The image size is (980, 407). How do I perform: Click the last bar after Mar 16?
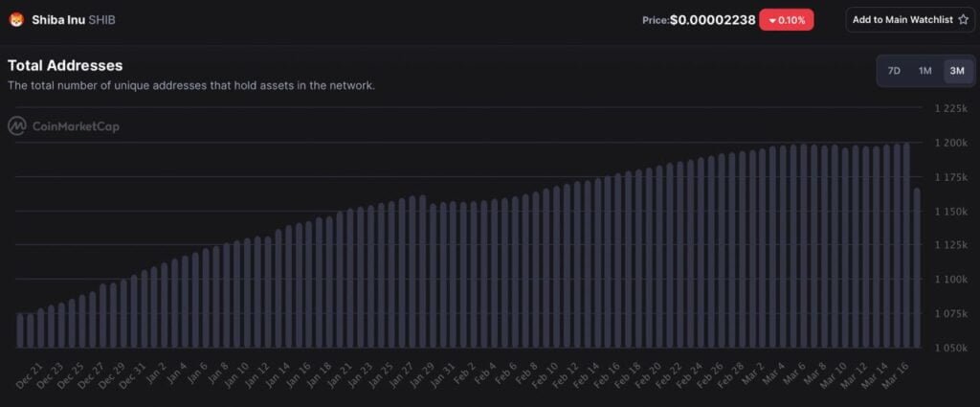(917, 267)
